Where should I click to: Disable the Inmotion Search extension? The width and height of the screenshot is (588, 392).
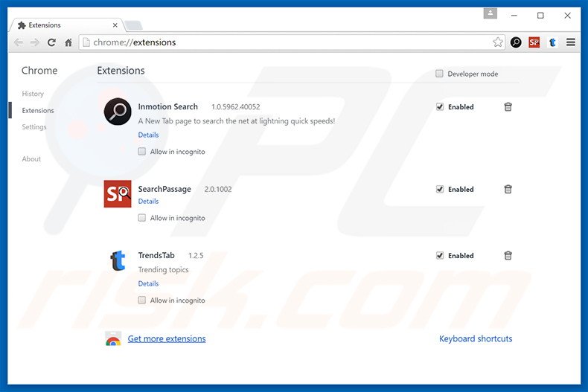(x=439, y=107)
